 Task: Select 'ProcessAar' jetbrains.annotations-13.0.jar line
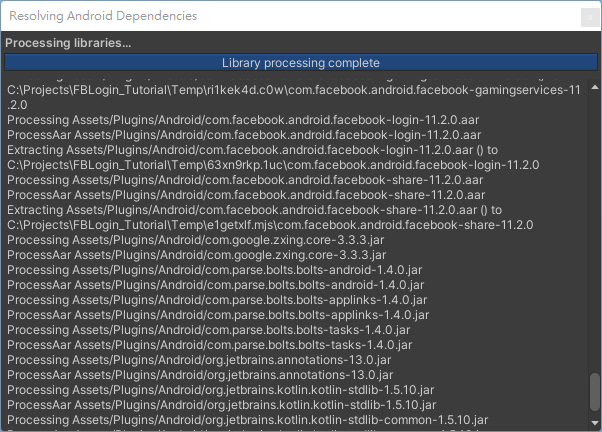[x=200, y=374]
